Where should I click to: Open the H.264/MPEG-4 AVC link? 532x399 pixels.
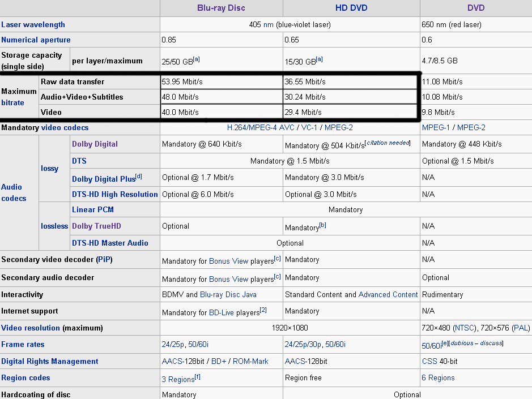click(261, 127)
